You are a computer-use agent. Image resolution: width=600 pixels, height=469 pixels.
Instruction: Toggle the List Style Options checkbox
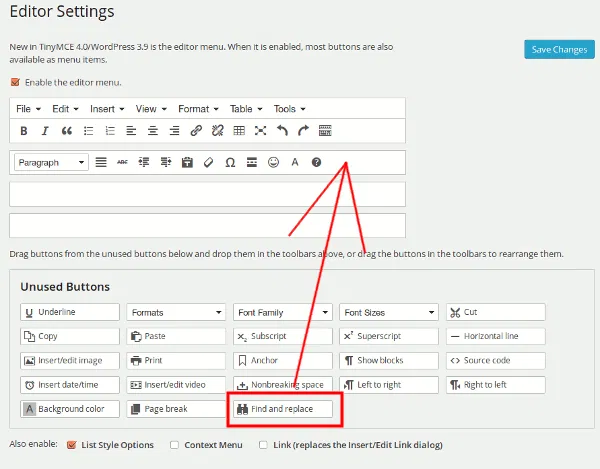click(x=71, y=444)
